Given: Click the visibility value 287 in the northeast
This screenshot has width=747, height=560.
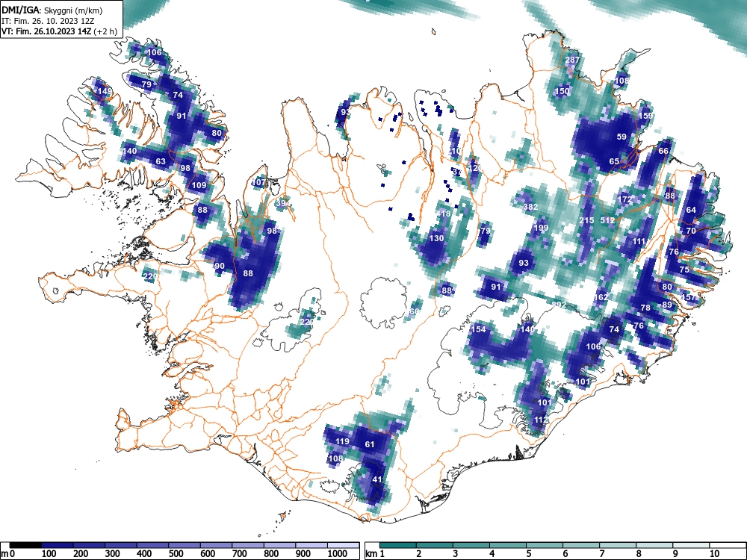Looking at the screenshot, I should pos(572,60).
